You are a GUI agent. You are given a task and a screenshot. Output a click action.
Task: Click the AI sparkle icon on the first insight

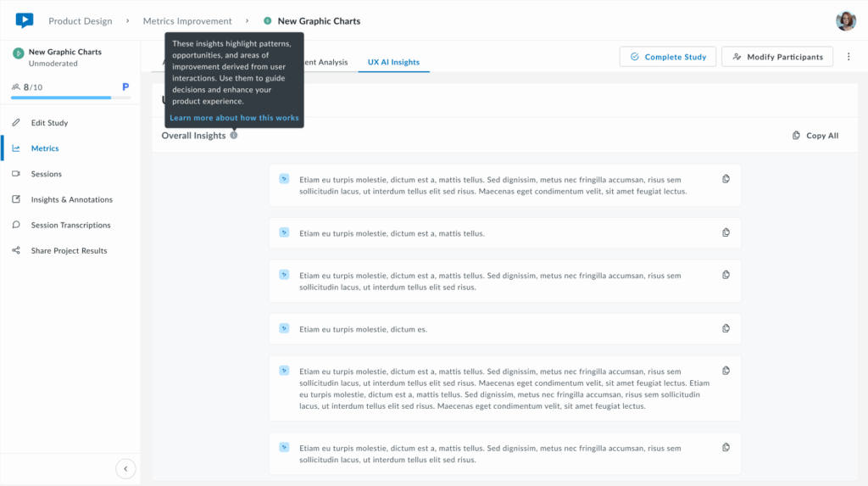284,179
